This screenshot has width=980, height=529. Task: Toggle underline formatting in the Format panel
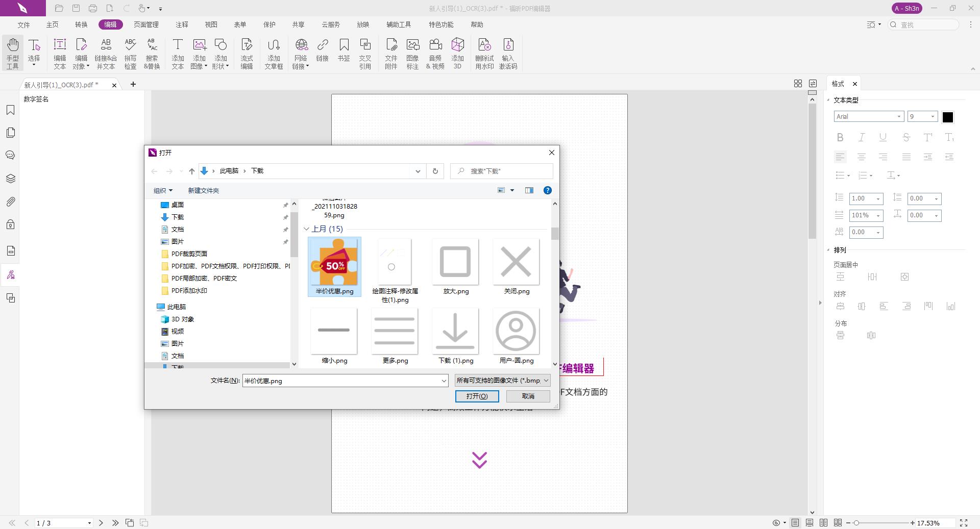click(883, 137)
